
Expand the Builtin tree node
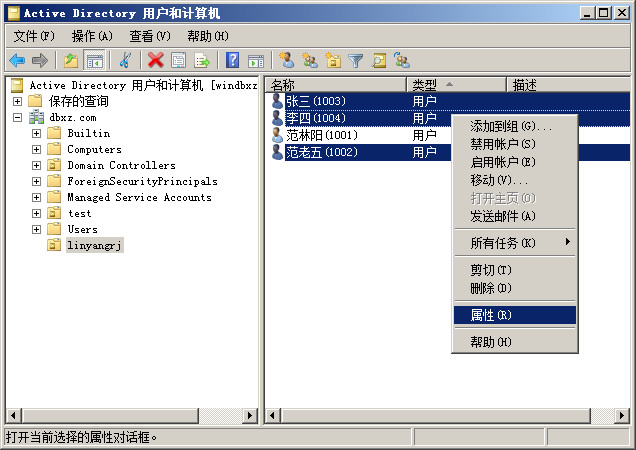[37, 133]
